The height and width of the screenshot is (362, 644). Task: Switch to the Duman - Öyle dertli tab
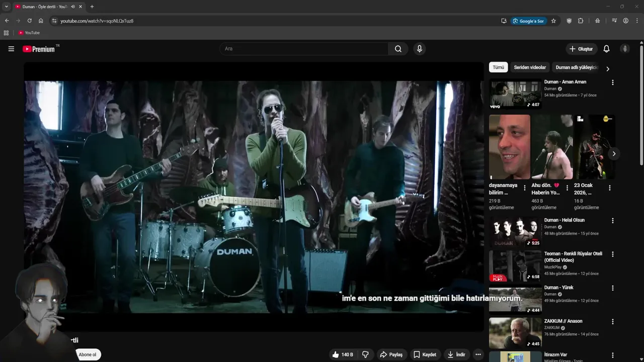point(44,7)
